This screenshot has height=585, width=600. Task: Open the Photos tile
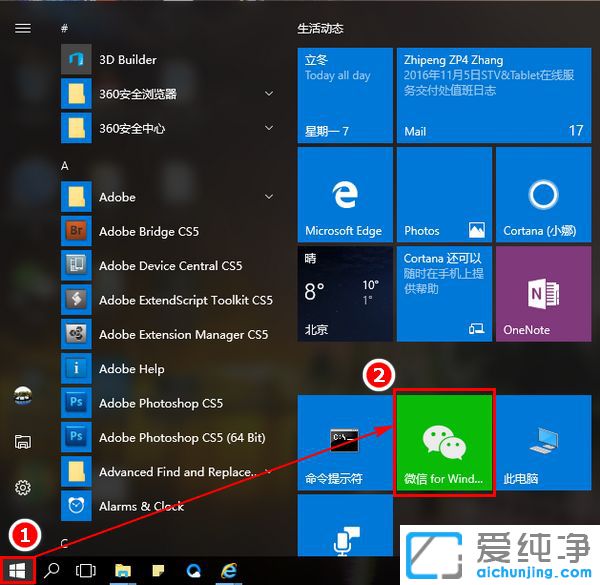pos(444,195)
